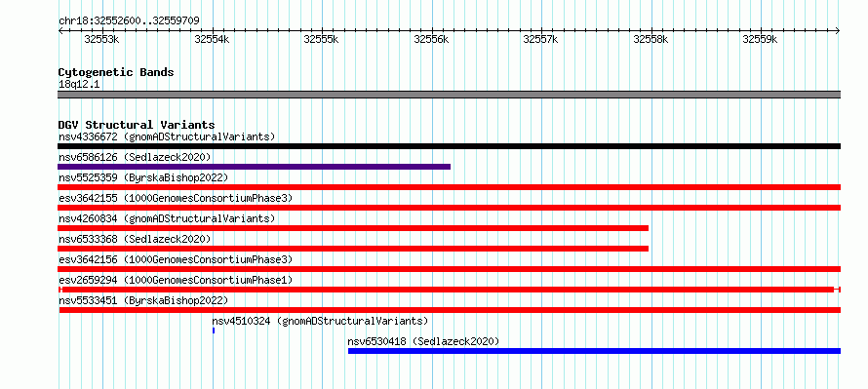
Task: Select the blue nsv6530418 Sedlazeck2020 bar
Action: click(595, 351)
